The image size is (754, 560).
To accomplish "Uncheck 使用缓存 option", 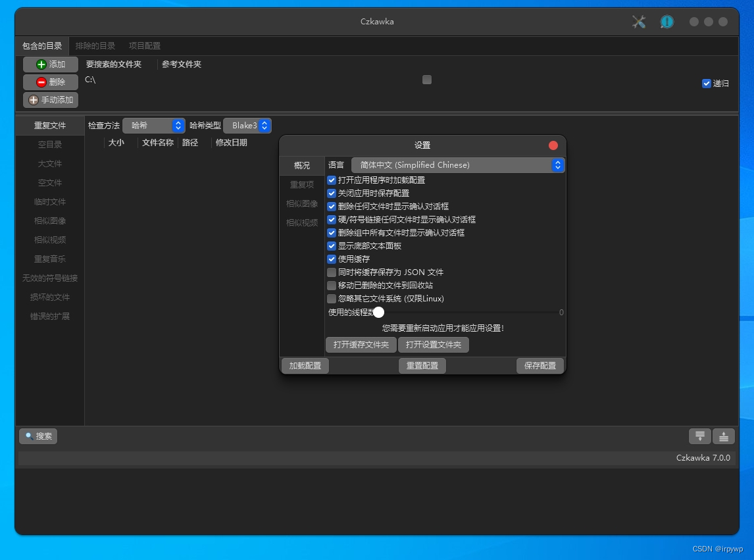I will click(x=332, y=259).
